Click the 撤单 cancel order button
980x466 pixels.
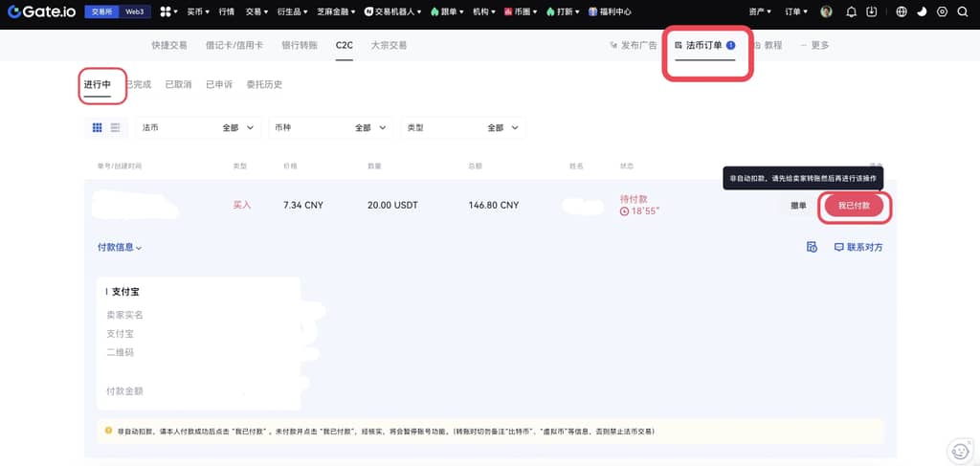tap(798, 206)
